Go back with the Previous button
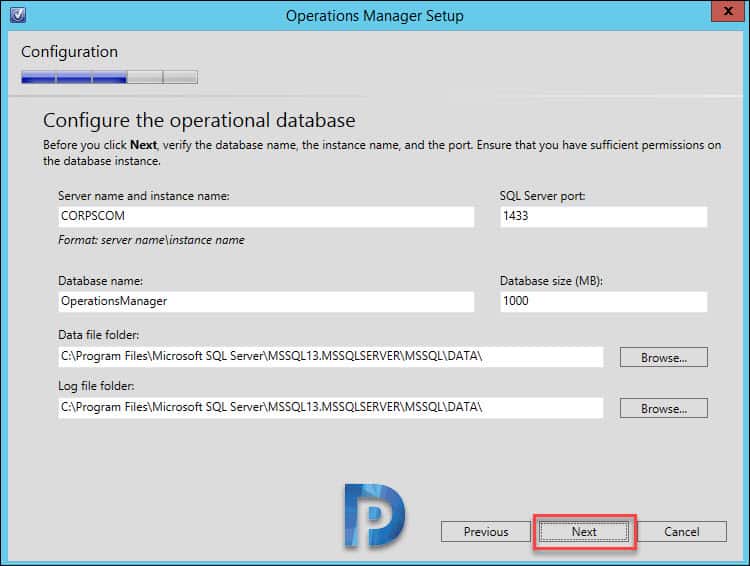Image resolution: width=750 pixels, height=566 pixels. point(486,532)
